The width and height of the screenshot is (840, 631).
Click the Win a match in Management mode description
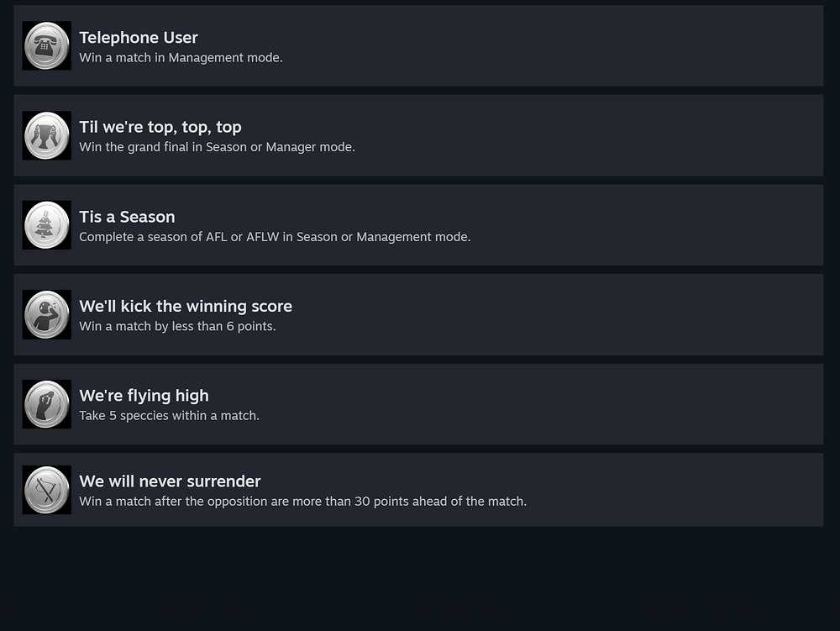point(181,58)
